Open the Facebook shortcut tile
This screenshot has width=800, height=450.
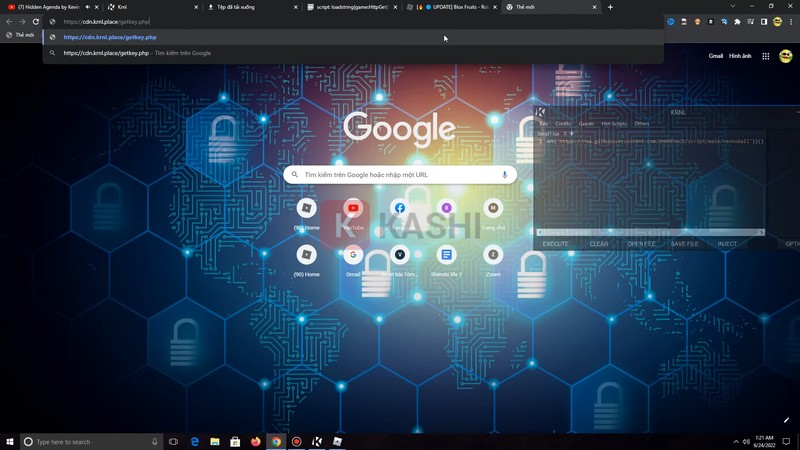pyautogui.click(x=399, y=208)
